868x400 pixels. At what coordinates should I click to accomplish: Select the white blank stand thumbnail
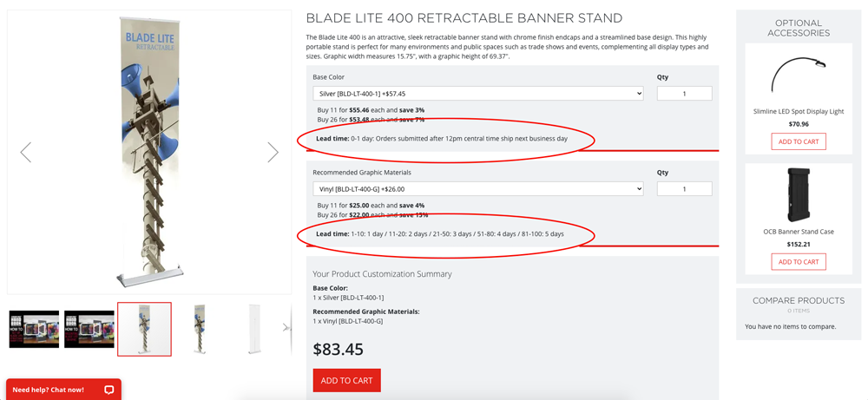point(255,329)
